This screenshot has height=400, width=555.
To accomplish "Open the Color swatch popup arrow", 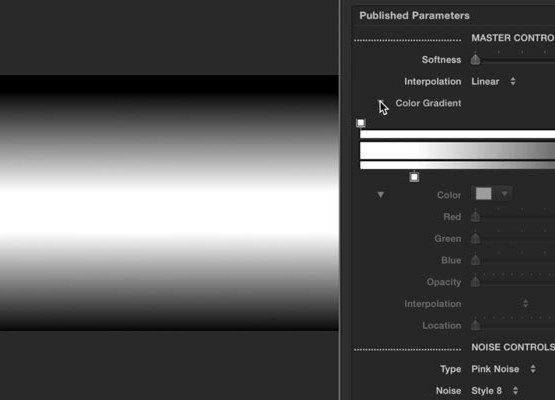I will coord(504,194).
